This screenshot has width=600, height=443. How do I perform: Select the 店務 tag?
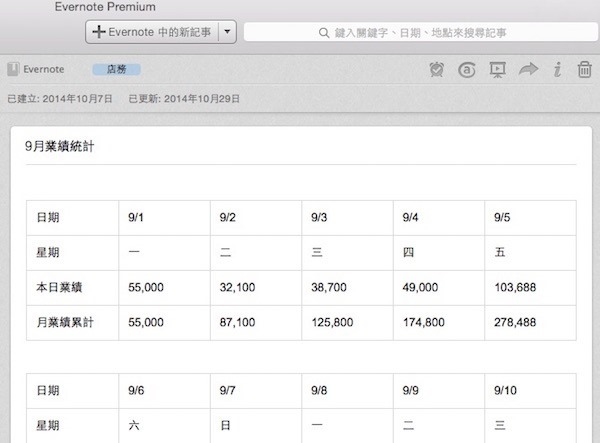(116, 70)
